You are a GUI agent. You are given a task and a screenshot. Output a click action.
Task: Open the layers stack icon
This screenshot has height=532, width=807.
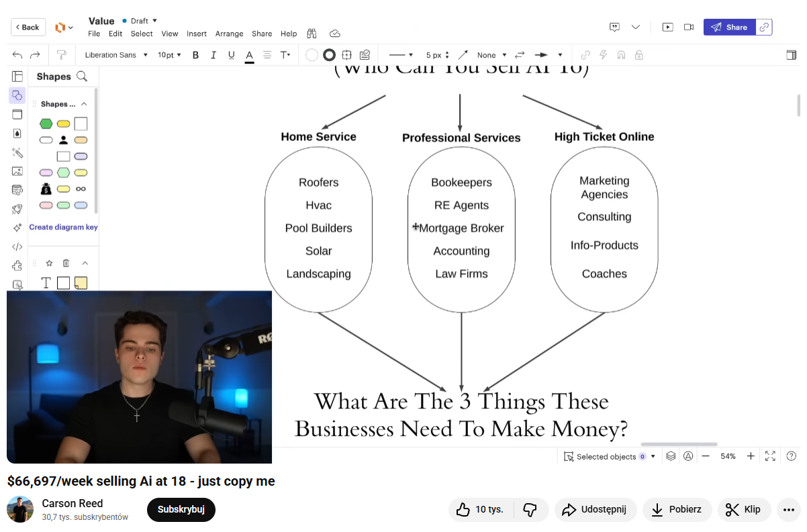[670, 456]
